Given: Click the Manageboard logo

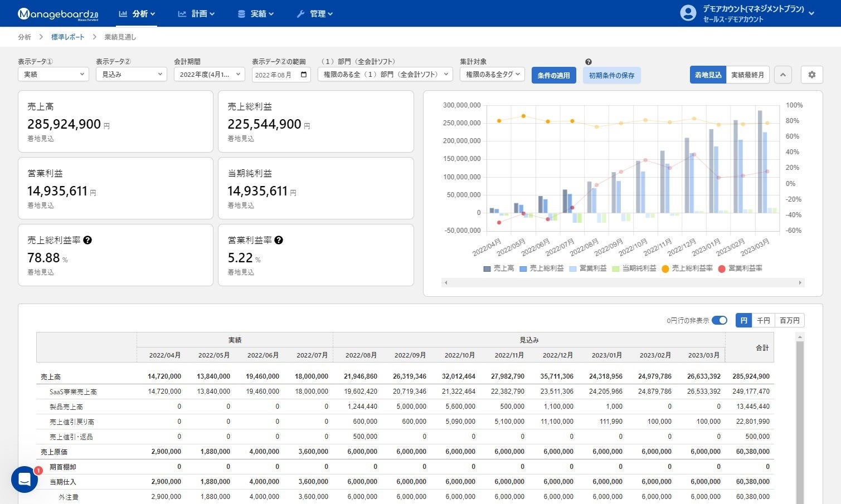Looking at the screenshot, I should pos(58,14).
